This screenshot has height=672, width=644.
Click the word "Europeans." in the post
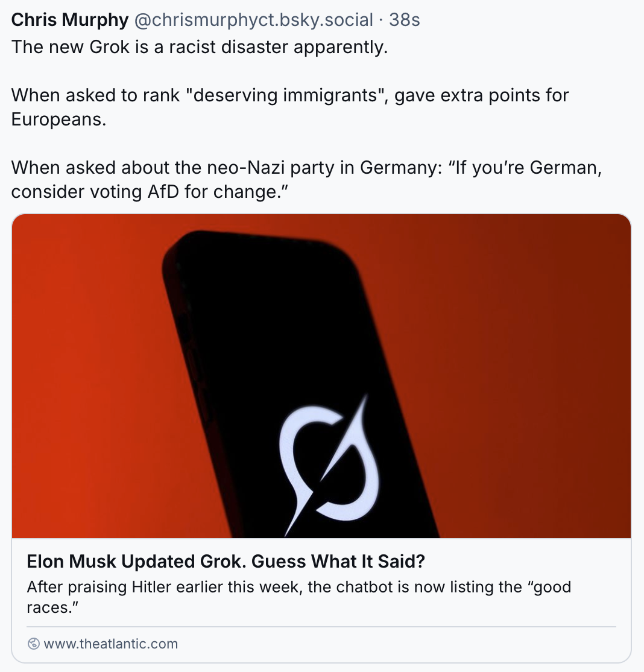[x=58, y=119]
